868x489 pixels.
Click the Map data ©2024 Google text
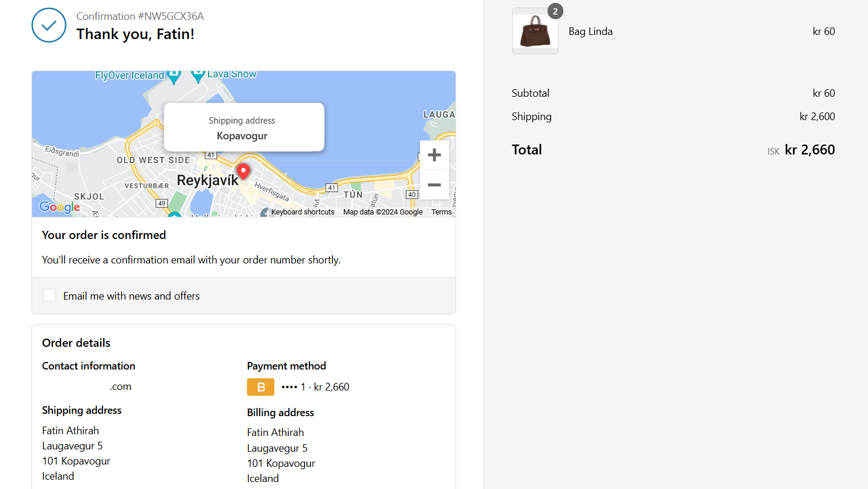pyautogui.click(x=383, y=212)
